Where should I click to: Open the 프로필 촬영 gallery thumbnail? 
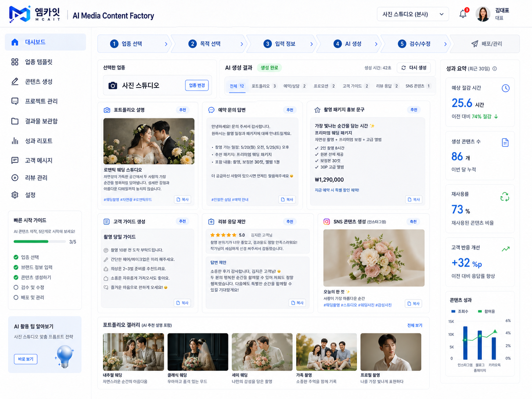pyautogui.click(x=391, y=352)
